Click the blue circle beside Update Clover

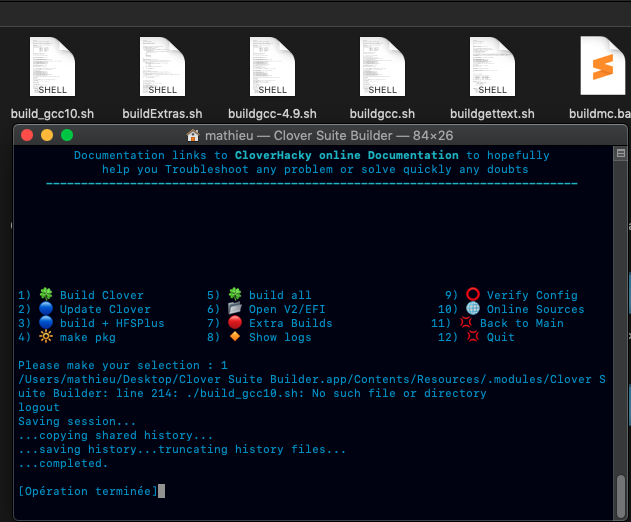46,309
